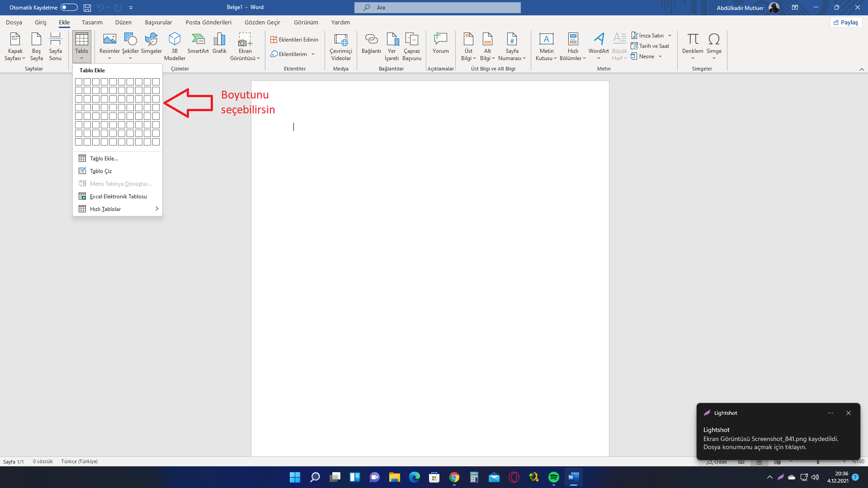Choose Tablo Çiz menu entry
The width and height of the screenshot is (868, 488).
(x=101, y=171)
